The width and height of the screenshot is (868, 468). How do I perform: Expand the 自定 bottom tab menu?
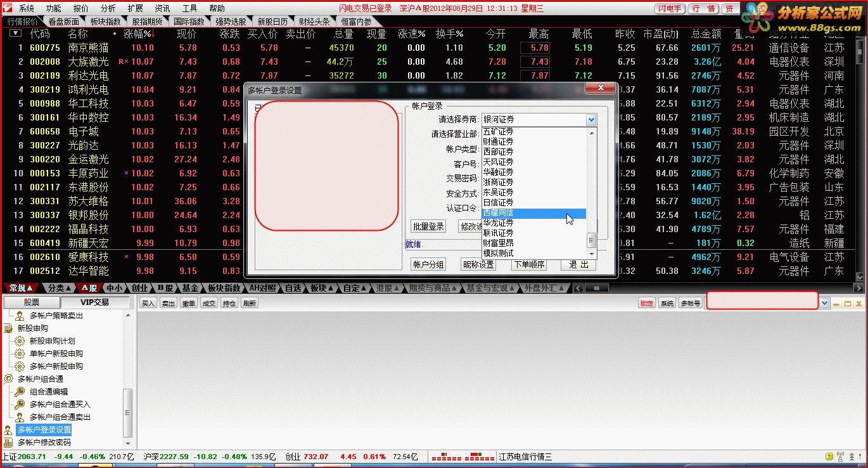(x=355, y=288)
